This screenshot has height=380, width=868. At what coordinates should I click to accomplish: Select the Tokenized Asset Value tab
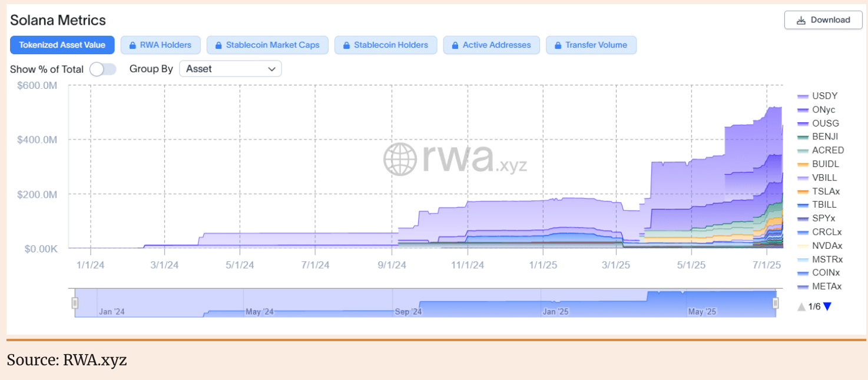pos(62,45)
